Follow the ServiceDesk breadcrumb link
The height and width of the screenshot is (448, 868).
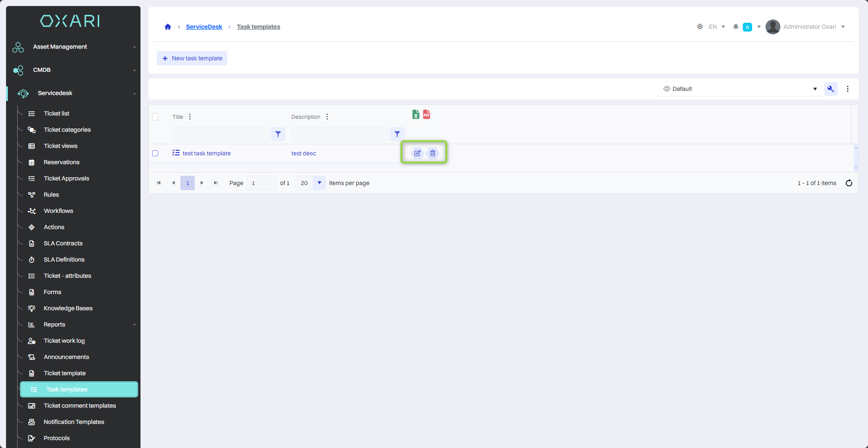(204, 27)
